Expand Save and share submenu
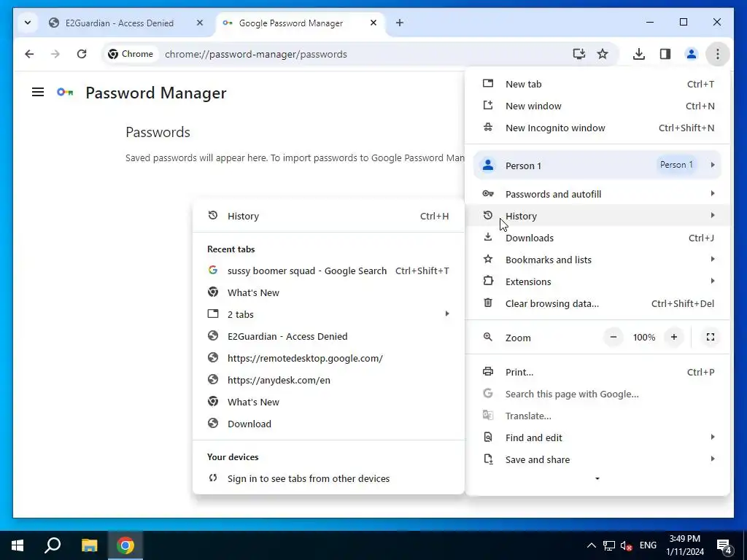The image size is (747, 560). click(x=598, y=459)
